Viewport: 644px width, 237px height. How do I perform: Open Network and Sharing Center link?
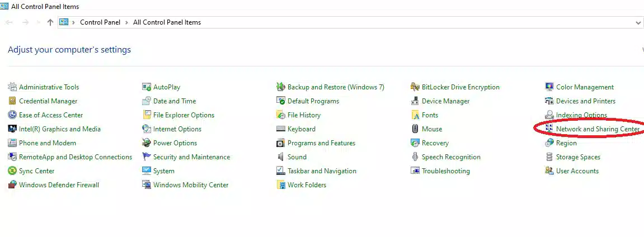click(x=597, y=129)
